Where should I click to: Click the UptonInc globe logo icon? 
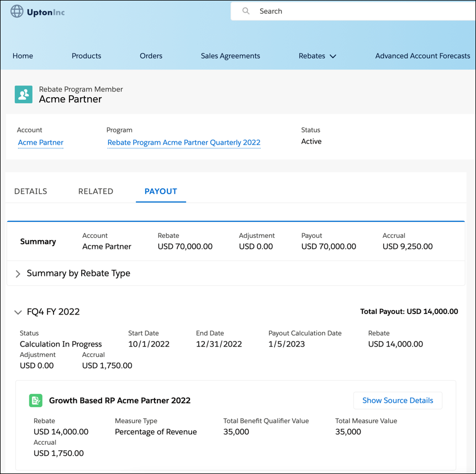tap(17, 11)
